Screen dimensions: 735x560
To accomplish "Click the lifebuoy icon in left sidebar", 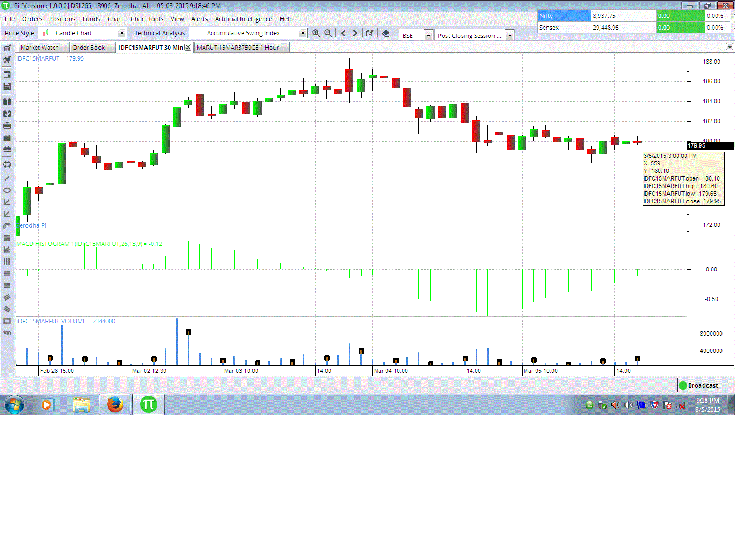I will point(7,164).
